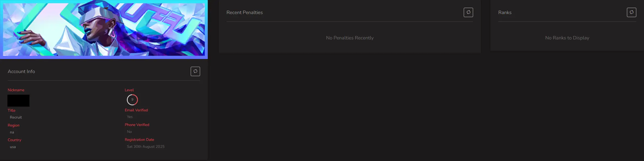644x161 pixels.
Task: Click the Recent Penalties heading
Action: pos(244,12)
